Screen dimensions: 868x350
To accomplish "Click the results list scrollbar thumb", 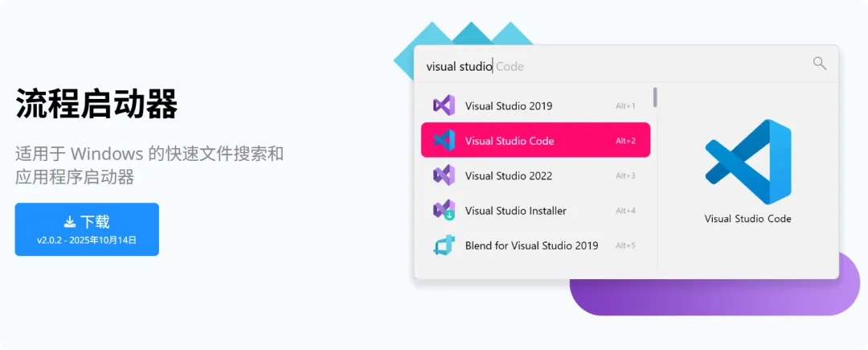I will pyautogui.click(x=656, y=97).
